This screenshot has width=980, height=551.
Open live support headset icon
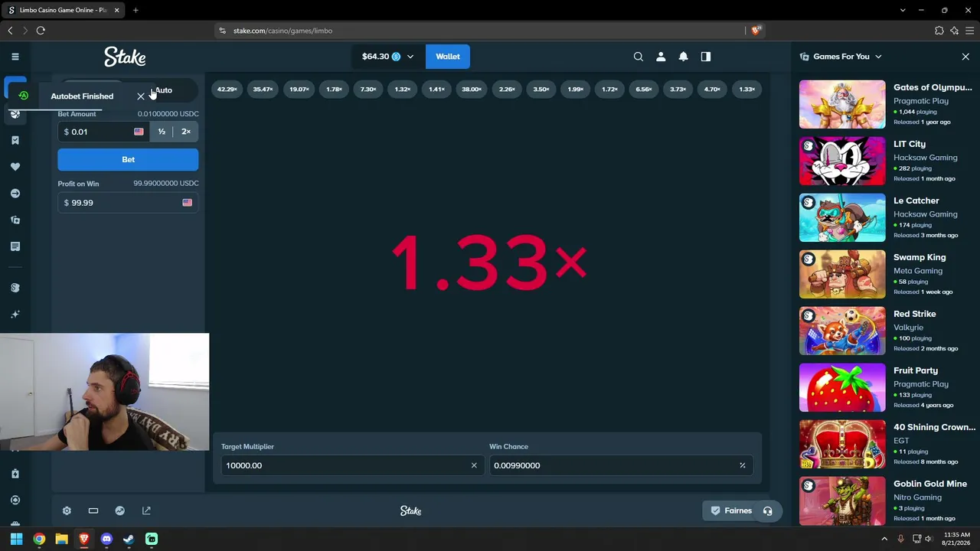tap(768, 510)
